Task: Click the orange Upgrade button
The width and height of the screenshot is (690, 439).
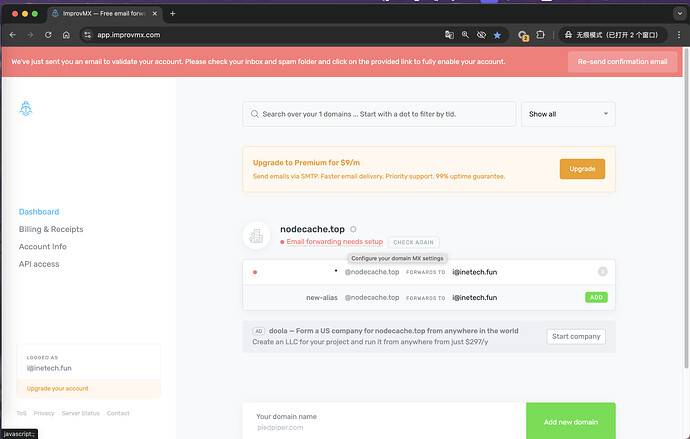Action: tap(582, 169)
